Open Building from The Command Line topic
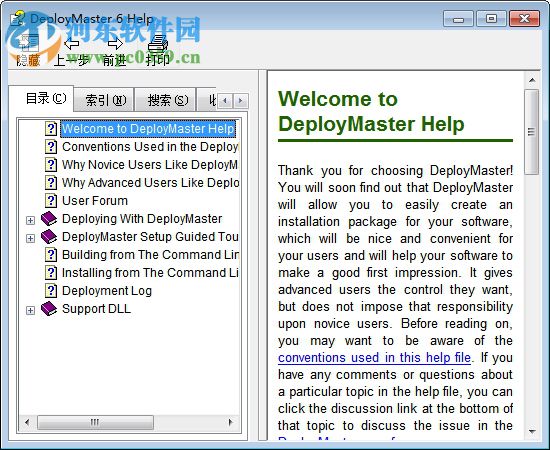 coord(150,255)
